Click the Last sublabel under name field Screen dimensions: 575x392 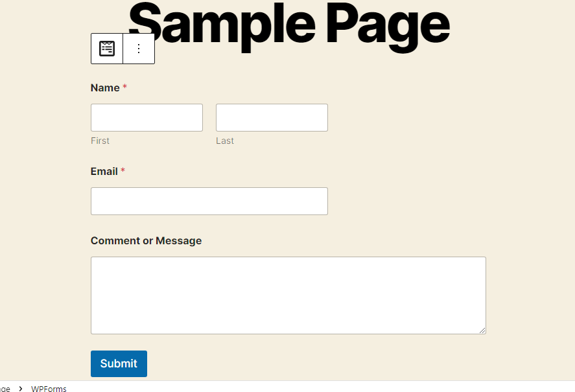coord(225,141)
